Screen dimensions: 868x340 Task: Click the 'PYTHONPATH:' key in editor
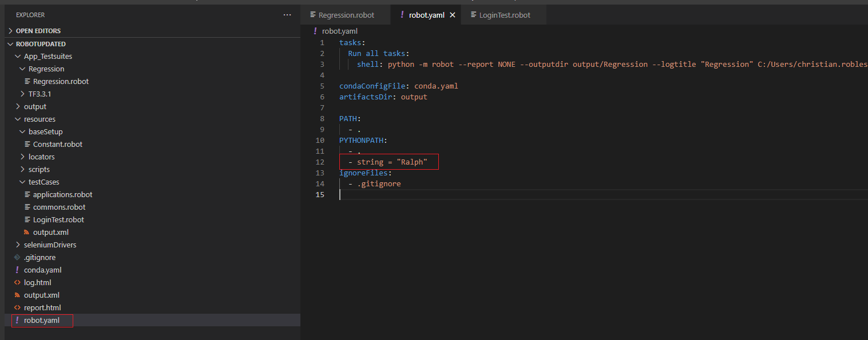363,140
